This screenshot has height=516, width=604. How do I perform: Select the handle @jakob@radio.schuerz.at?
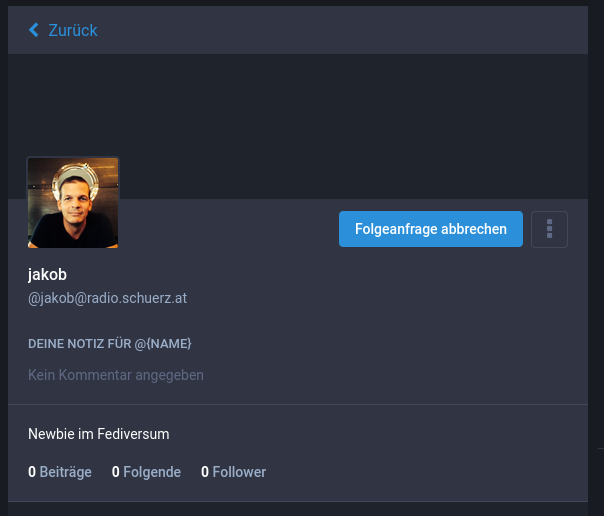click(107, 298)
